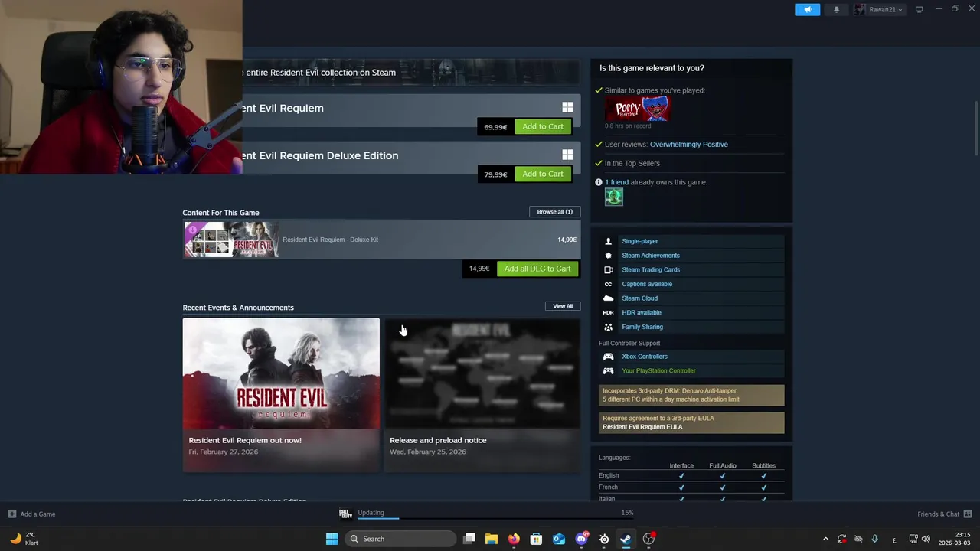Screen dimensions: 980x551
Task: Open the Steam Cloud link
Action: pos(639,298)
